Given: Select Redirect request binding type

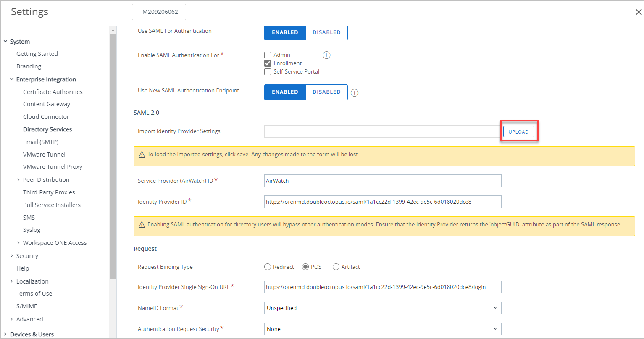Looking at the screenshot, I should 268,267.
